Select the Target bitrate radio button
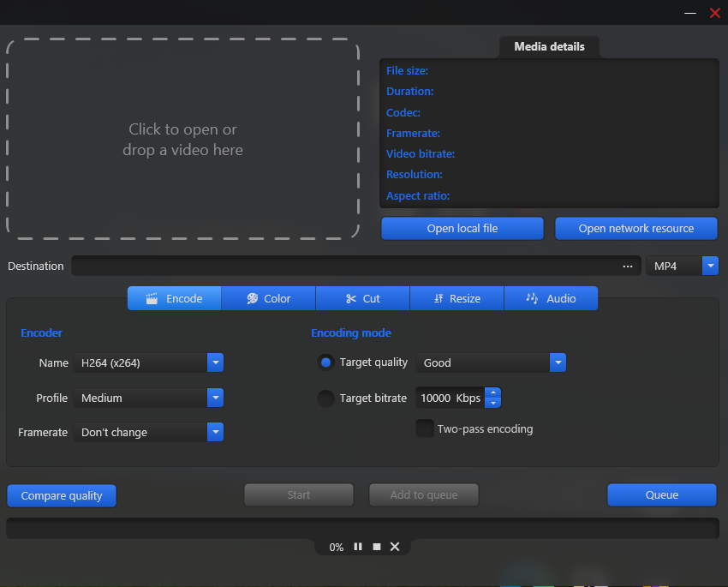The width and height of the screenshot is (728, 587). pos(325,398)
